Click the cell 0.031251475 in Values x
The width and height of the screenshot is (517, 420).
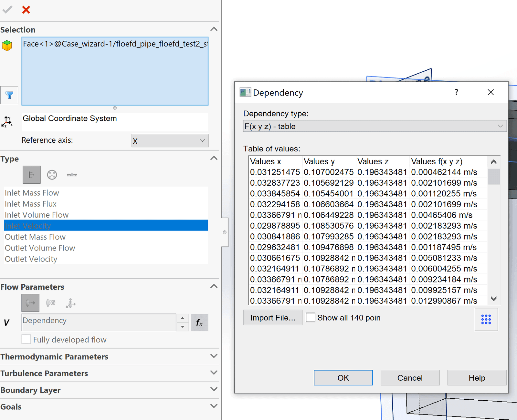[275, 172]
